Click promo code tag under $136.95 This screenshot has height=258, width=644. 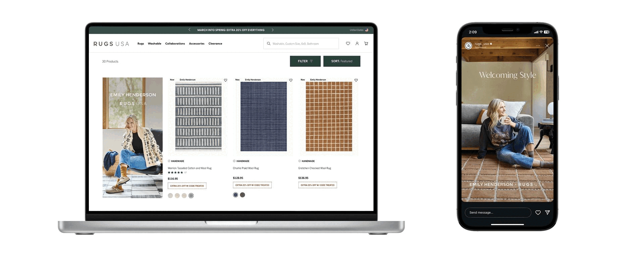click(x=317, y=185)
